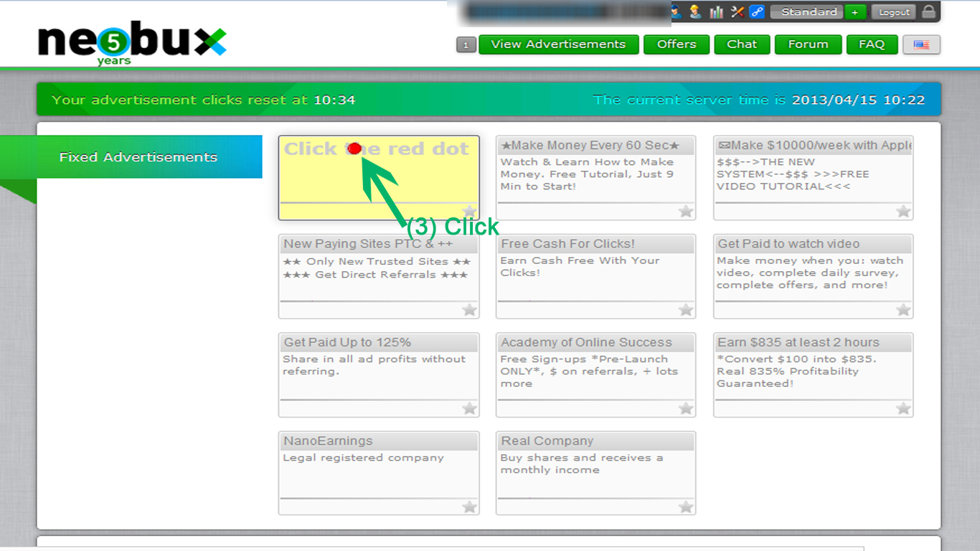The height and width of the screenshot is (551, 980).
Task: Open the wrench and screwdriver tools icon
Action: tap(737, 11)
